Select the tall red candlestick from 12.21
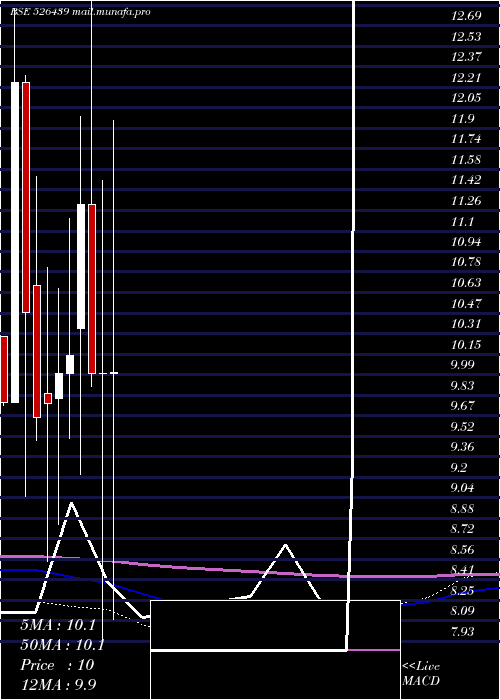This screenshot has width=500, height=700. (26, 197)
